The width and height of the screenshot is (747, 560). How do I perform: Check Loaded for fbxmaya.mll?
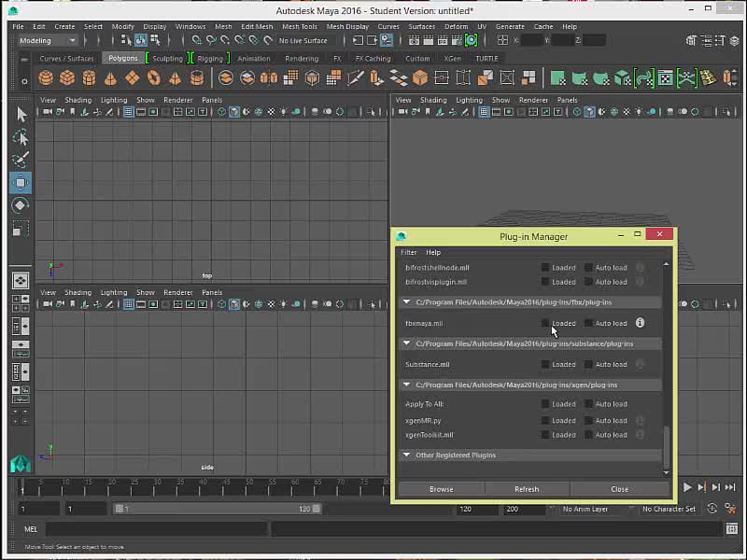[x=545, y=323]
